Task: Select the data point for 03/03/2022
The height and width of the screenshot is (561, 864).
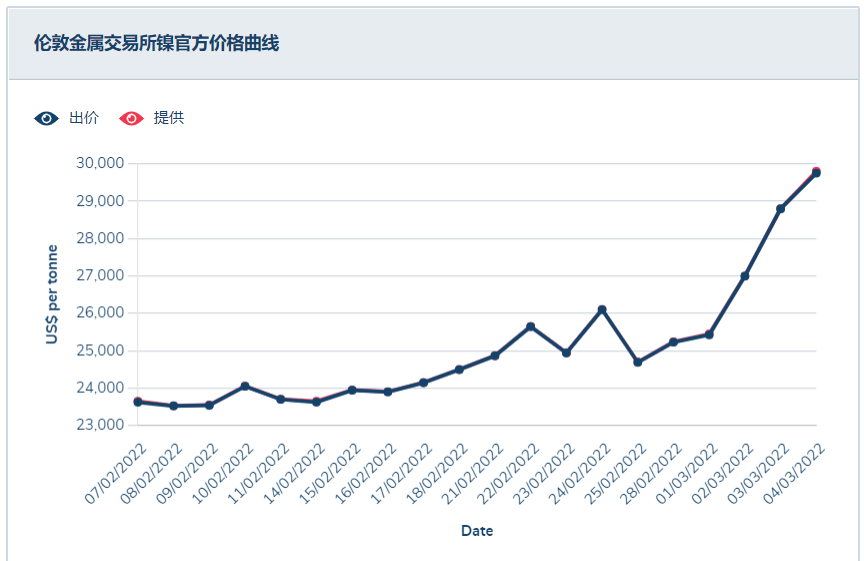Action: (x=780, y=209)
